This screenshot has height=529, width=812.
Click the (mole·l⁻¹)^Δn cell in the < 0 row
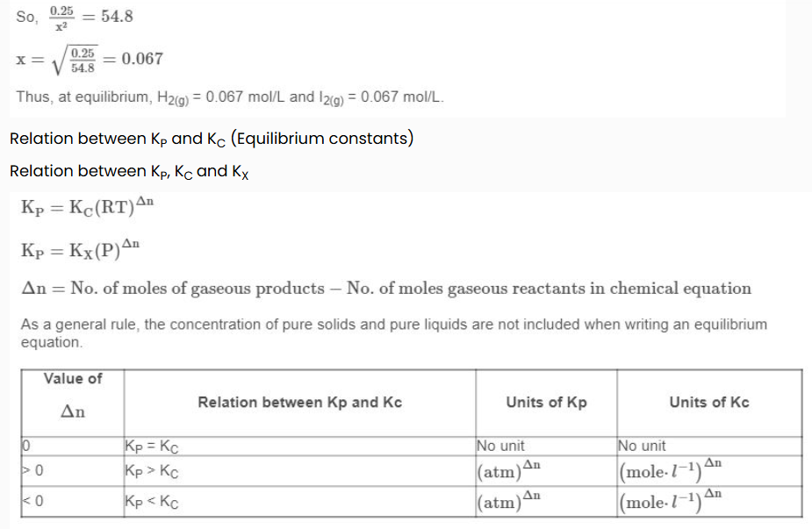[x=670, y=502]
